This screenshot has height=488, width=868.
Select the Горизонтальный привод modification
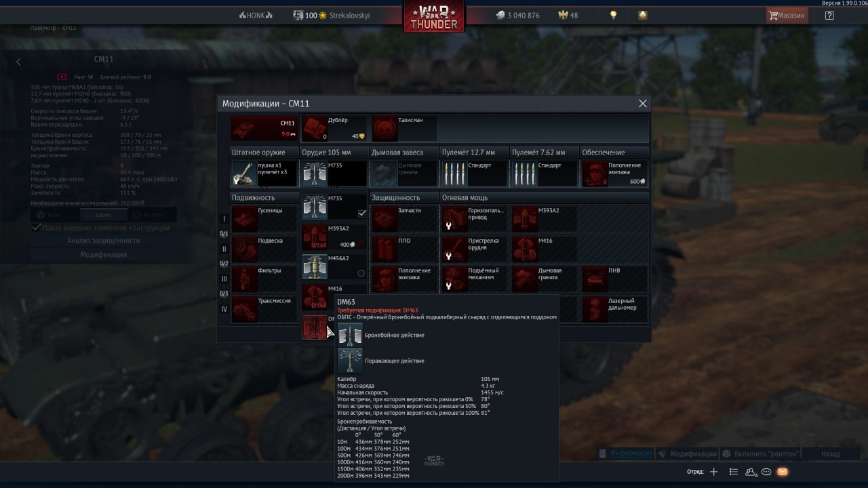tap(474, 219)
